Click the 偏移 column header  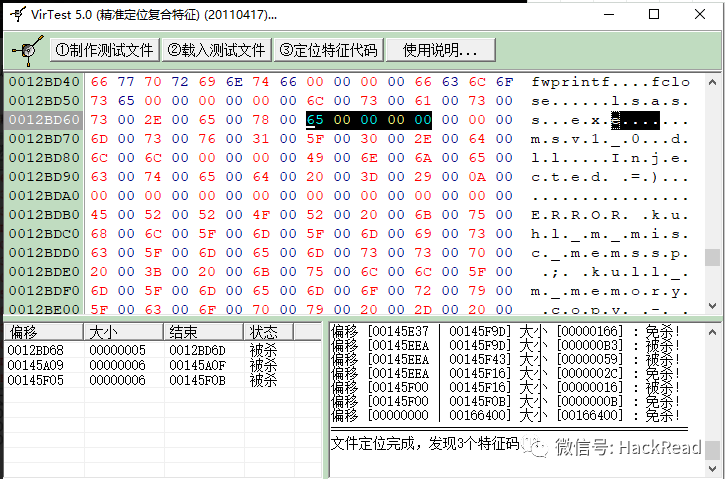click(x=43, y=332)
